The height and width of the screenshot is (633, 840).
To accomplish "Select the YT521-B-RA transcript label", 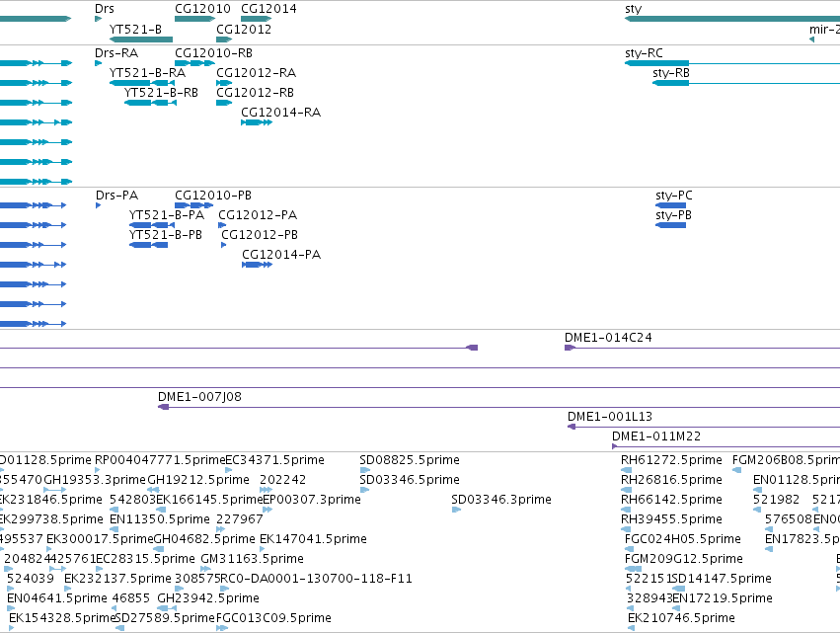I will tap(147, 73).
